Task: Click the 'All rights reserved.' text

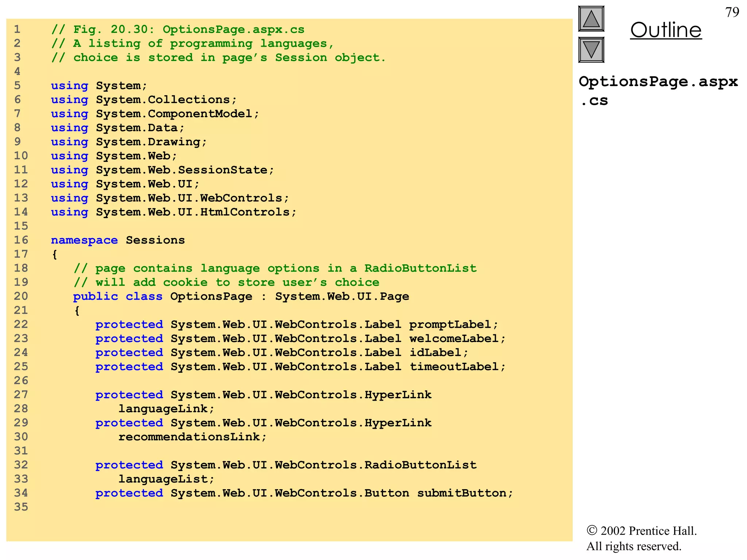Action: tap(634, 547)
